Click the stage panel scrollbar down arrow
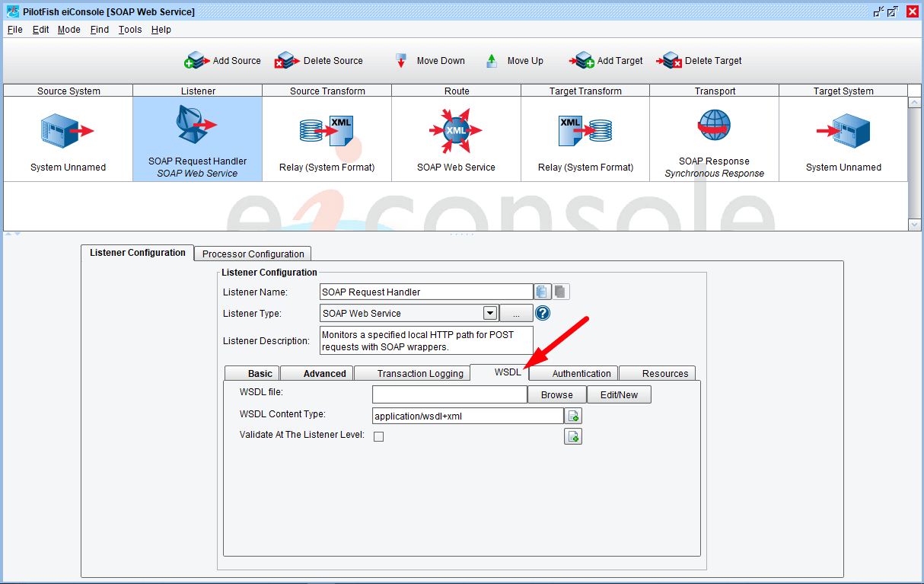Viewport: 924px width, 584px height. 915,224
